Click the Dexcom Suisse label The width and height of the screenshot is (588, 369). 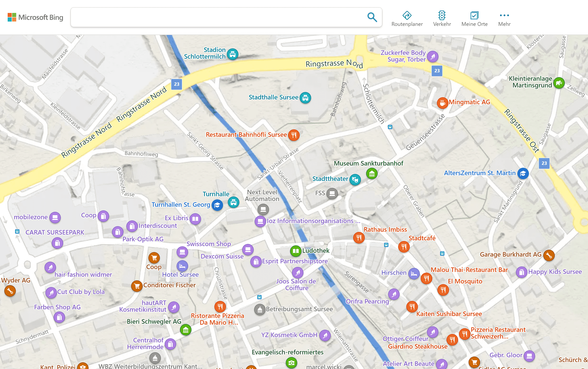click(x=222, y=256)
